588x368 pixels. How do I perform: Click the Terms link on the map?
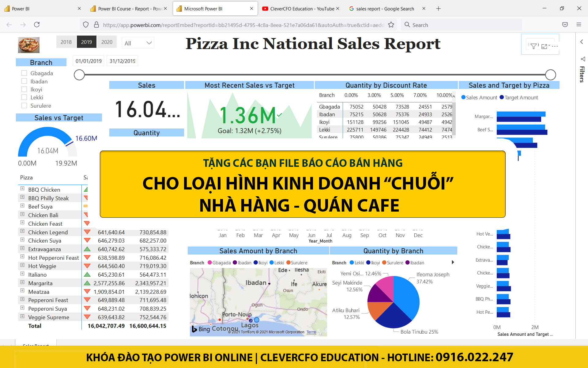pyautogui.click(x=311, y=332)
